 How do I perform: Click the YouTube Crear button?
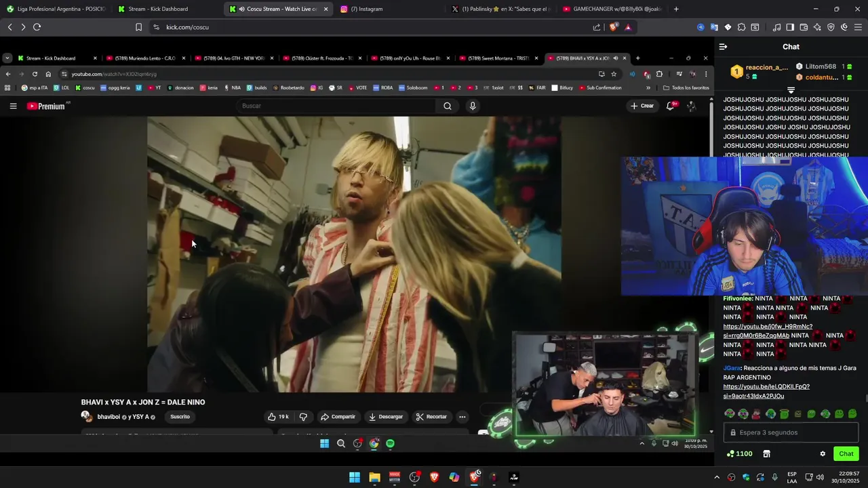(x=642, y=106)
